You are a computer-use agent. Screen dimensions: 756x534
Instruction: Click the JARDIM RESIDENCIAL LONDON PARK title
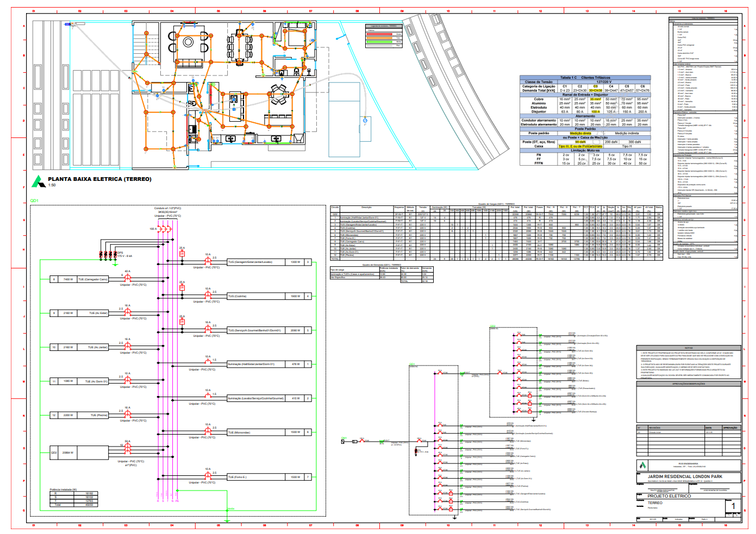coord(685,476)
